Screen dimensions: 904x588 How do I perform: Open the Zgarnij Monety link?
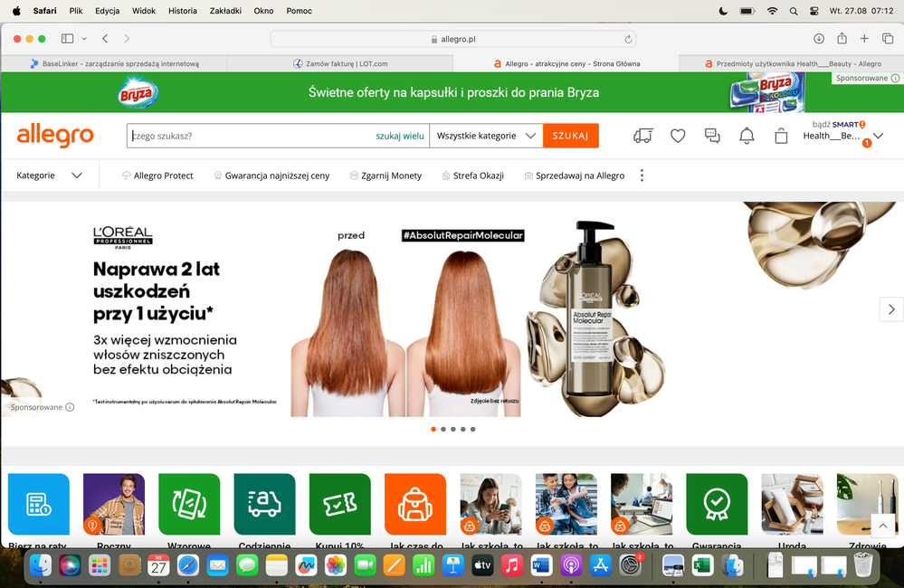[x=385, y=175]
